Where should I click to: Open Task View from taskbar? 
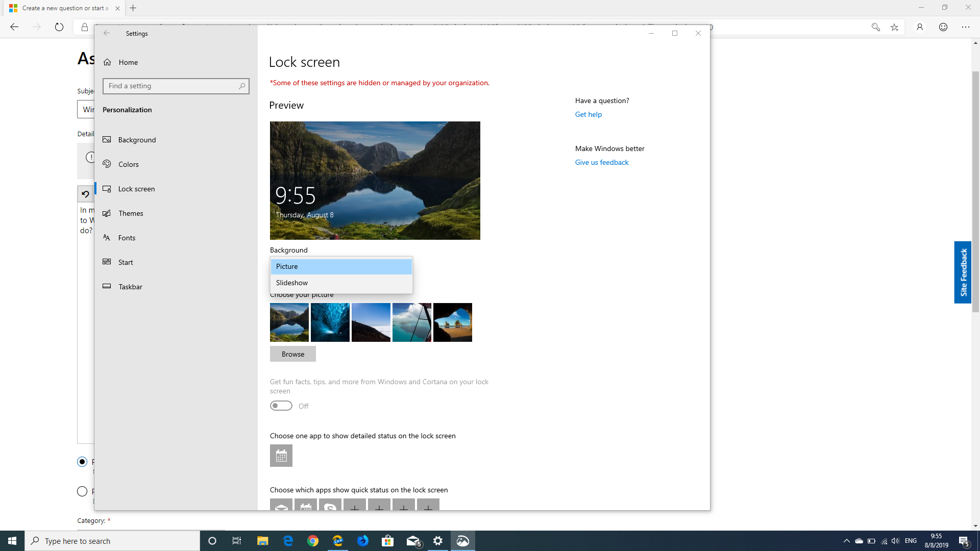pyautogui.click(x=237, y=541)
